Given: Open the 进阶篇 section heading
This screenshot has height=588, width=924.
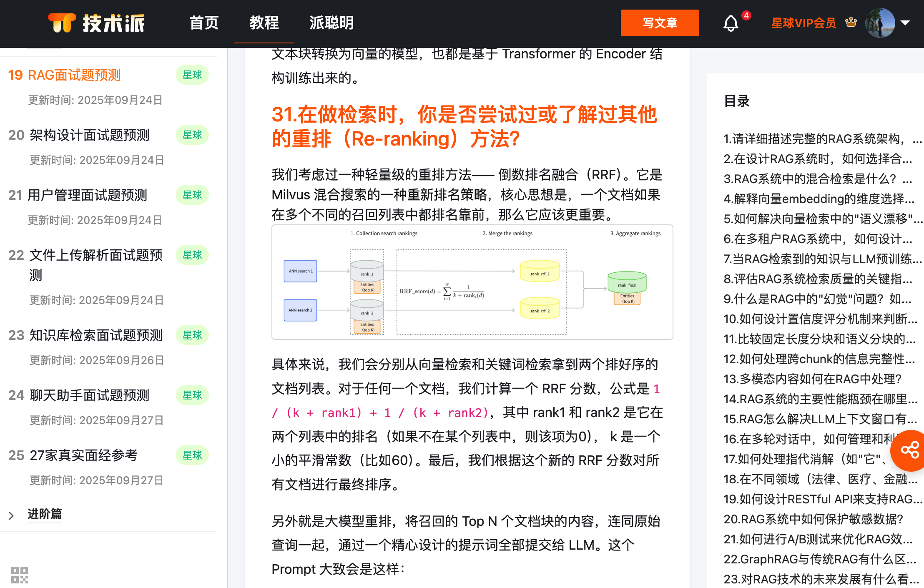Looking at the screenshot, I should click(45, 514).
